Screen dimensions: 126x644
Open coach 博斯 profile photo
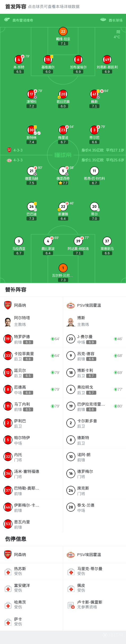[x=71, y=321]
